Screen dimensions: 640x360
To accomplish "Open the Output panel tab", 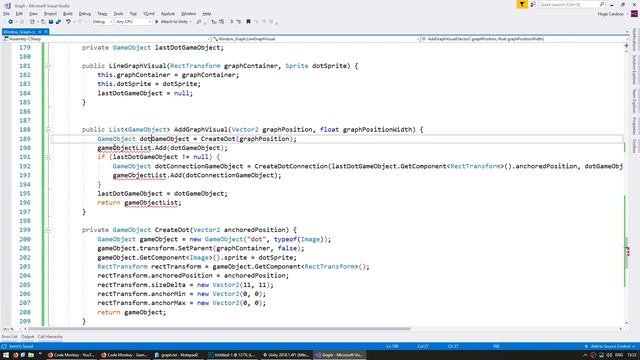I will tap(28, 337).
